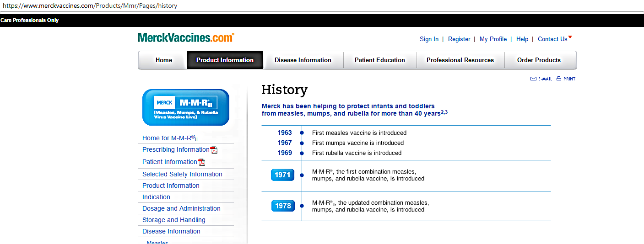Open the Disease Information sidebar link

pos(171,231)
